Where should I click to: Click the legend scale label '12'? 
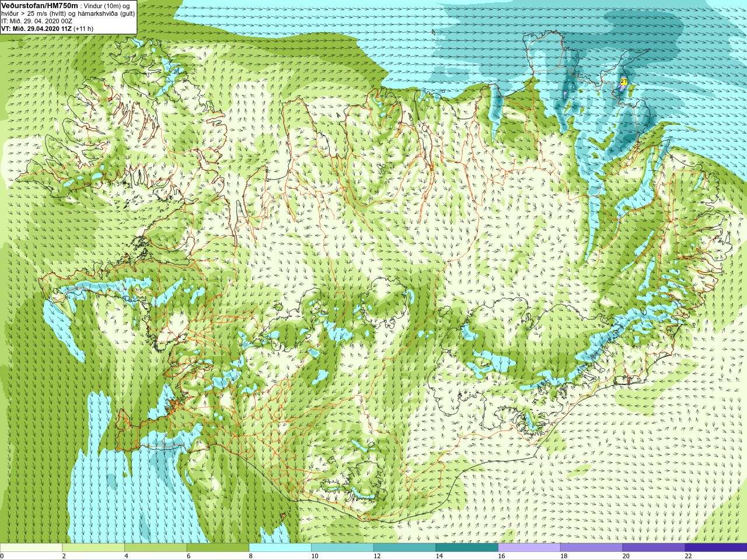(377, 556)
